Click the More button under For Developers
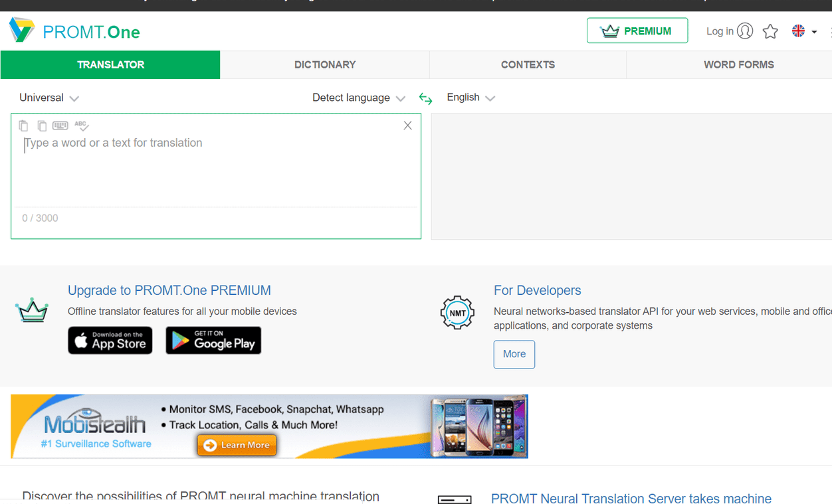 (514, 354)
